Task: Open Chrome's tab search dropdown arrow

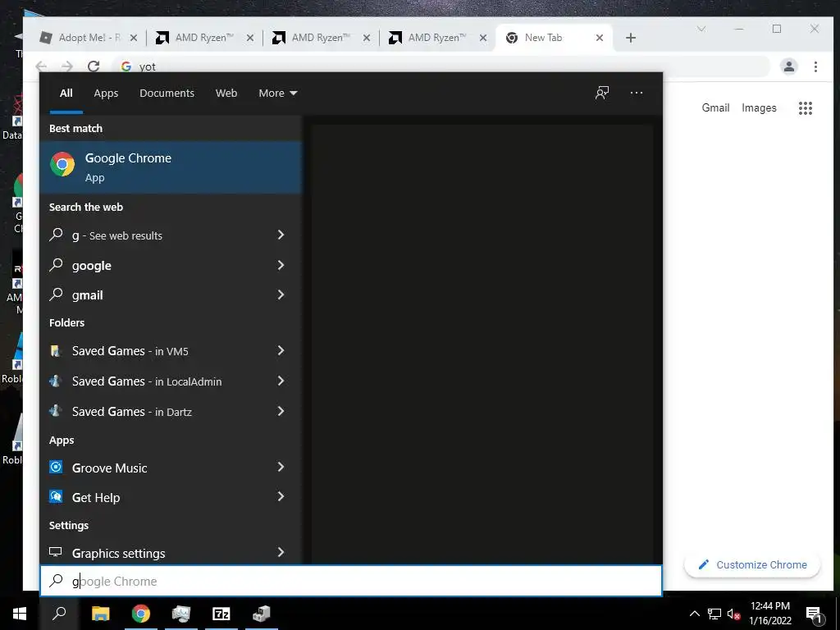Action: tap(701, 29)
